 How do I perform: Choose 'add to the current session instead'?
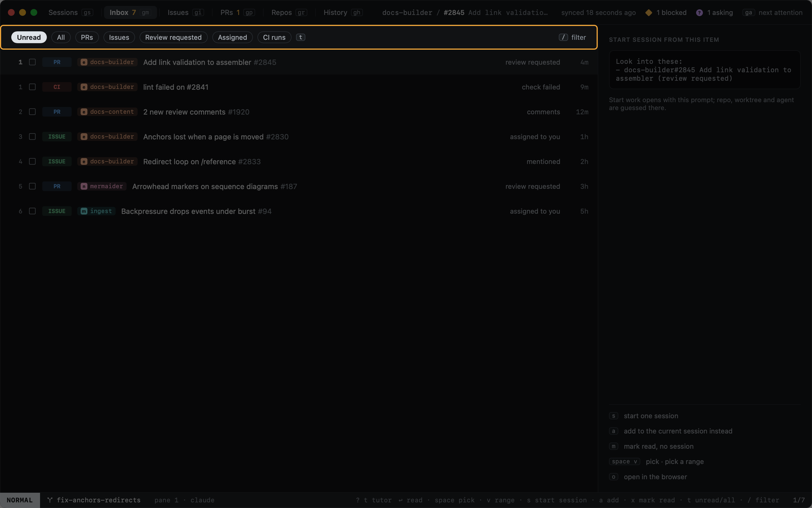click(678, 431)
